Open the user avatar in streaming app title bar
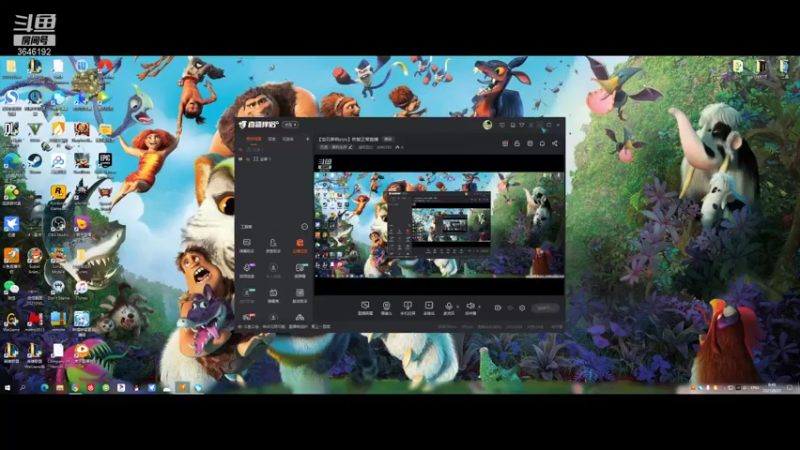Viewport: 800px width, 450px height. (x=487, y=125)
